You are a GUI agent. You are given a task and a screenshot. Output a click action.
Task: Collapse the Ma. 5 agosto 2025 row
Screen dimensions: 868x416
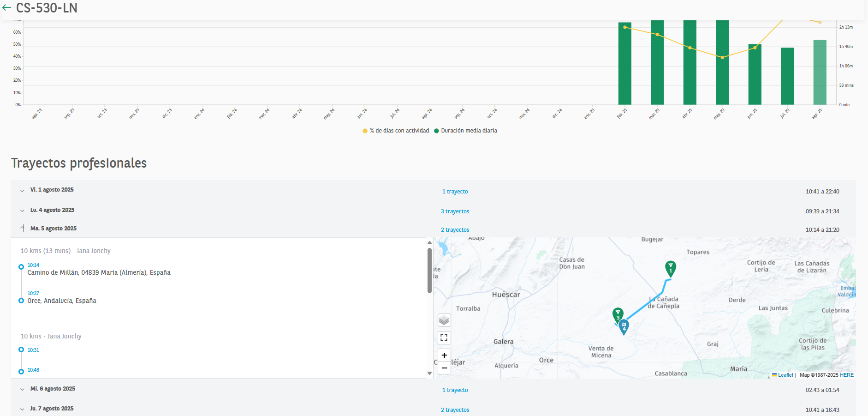click(x=22, y=228)
